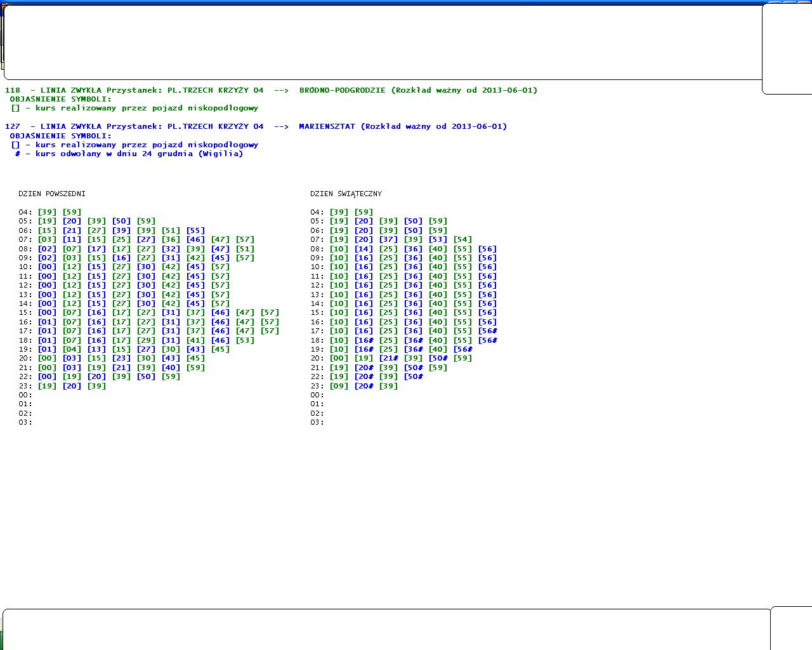812x650 pixels.
Task: Select the DZIEN POWSZEDNI column heading
Action: click(52, 194)
